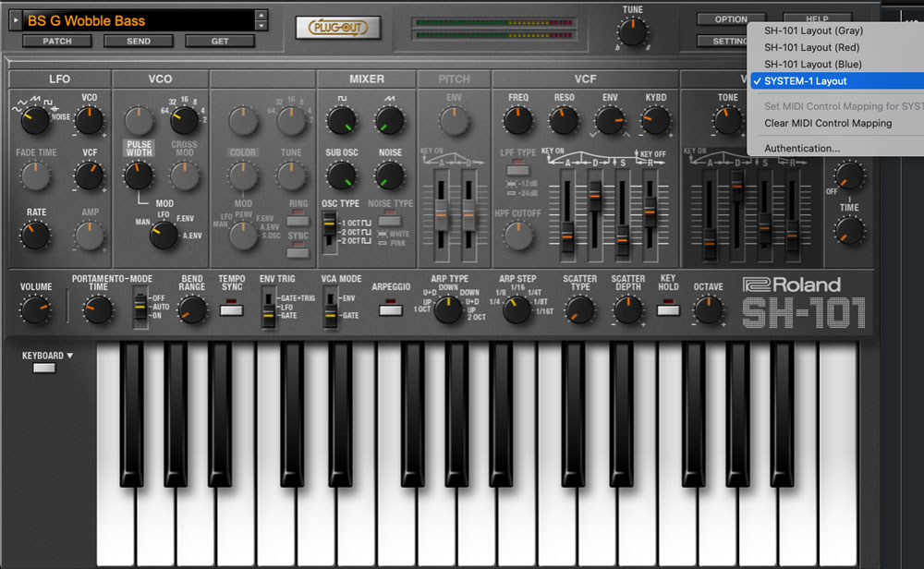Open the OPTION menu button
This screenshot has height=569, width=924.
731,19
